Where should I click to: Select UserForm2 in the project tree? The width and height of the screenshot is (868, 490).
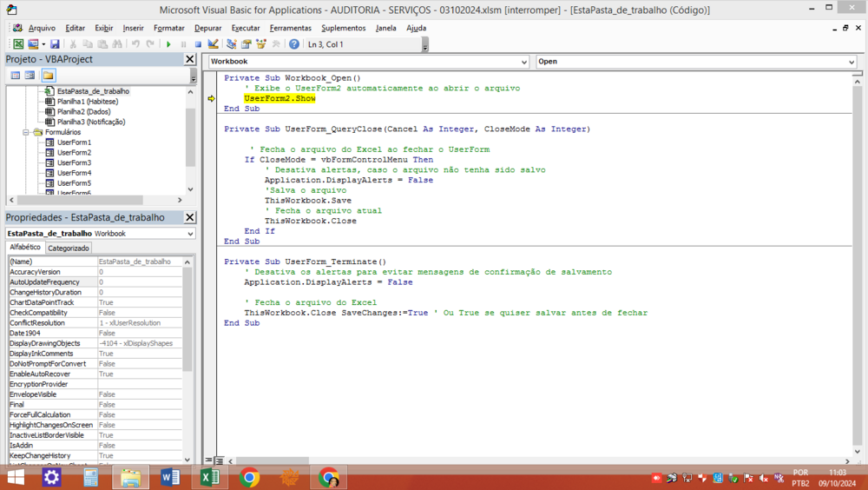pyautogui.click(x=74, y=152)
